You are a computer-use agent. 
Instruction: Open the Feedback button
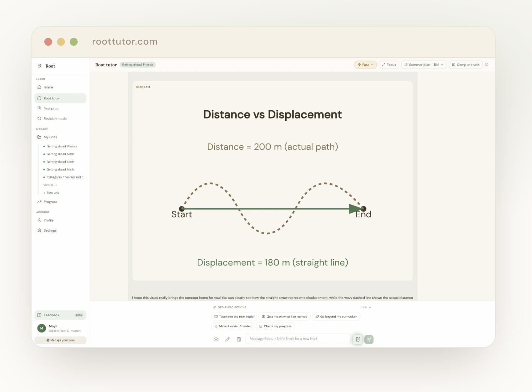pyautogui.click(x=60, y=315)
